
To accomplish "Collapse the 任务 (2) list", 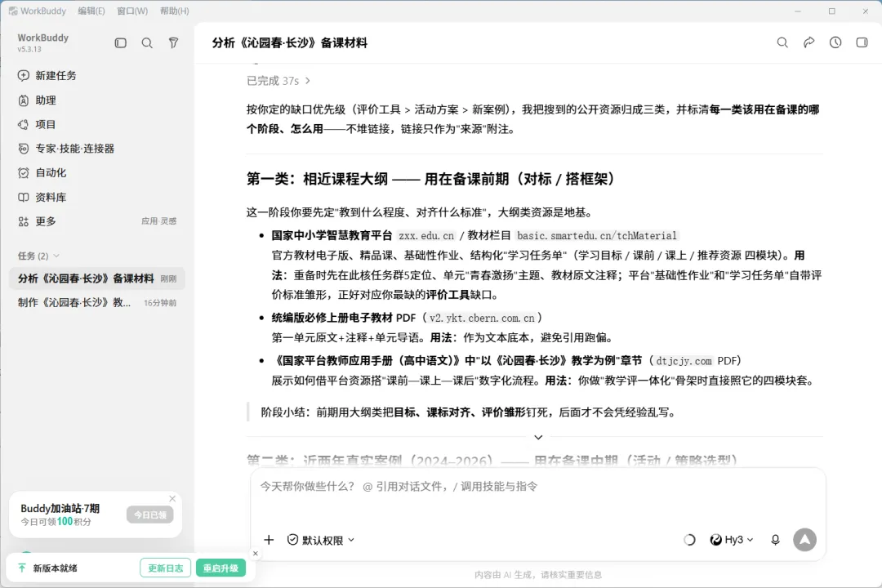I will [56, 256].
